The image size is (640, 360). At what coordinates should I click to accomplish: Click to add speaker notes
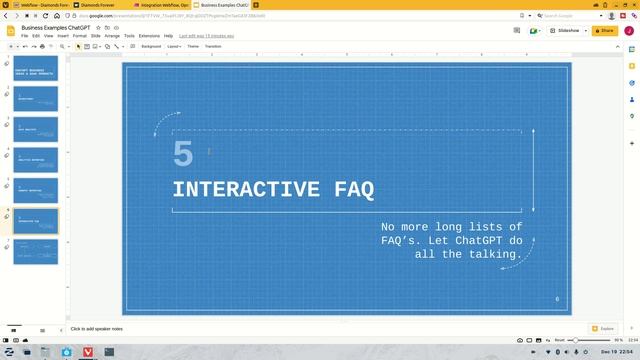[96, 329]
